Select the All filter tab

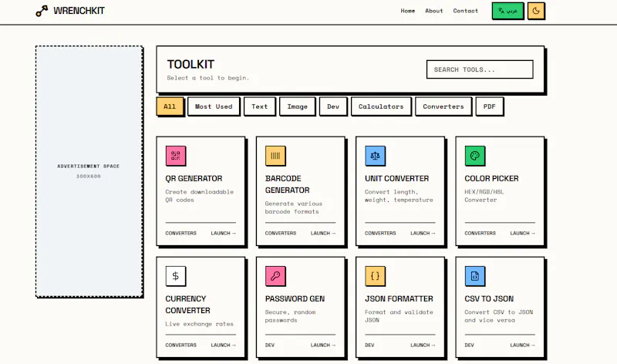(170, 106)
